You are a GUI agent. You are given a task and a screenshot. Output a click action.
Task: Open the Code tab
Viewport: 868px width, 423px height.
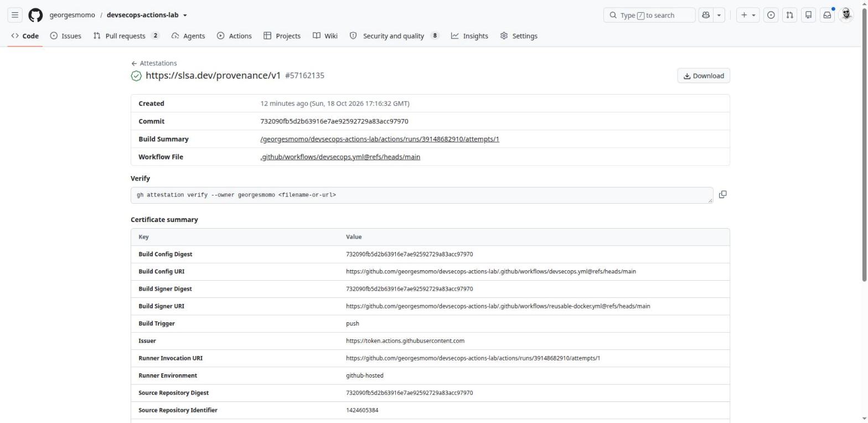pyautogui.click(x=25, y=36)
